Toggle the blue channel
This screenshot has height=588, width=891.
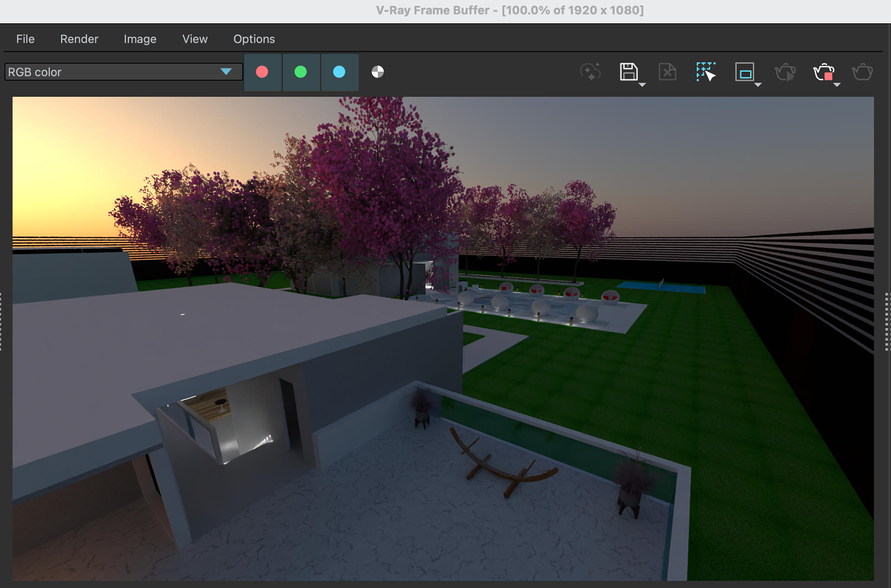tap(339, 72)
